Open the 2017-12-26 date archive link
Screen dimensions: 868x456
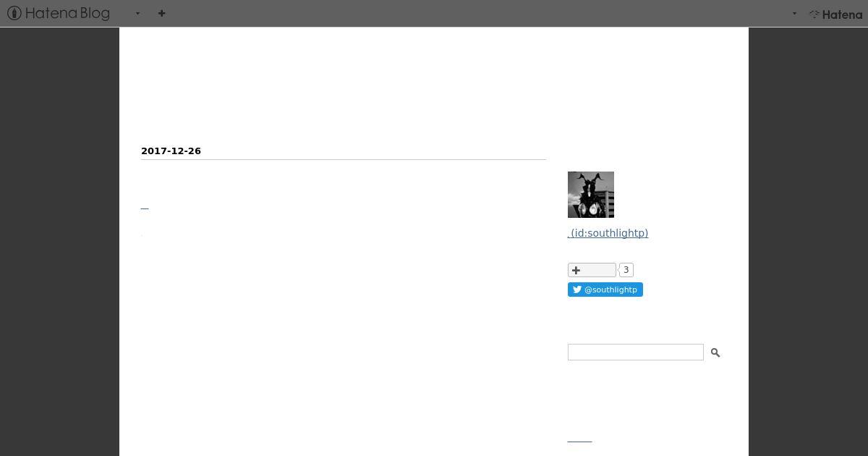(x=171, y=151)
